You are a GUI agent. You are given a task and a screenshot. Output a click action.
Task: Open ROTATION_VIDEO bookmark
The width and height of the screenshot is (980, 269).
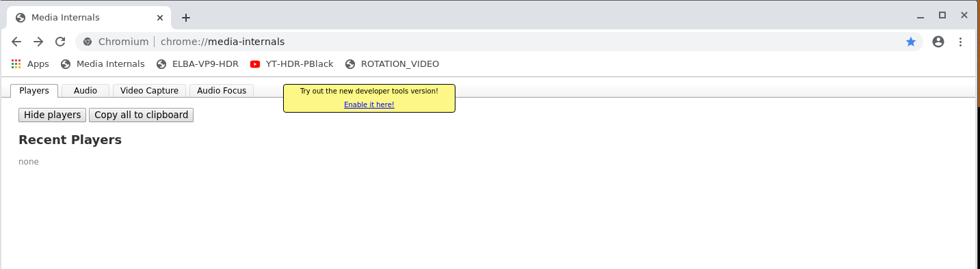click(392, 63)
